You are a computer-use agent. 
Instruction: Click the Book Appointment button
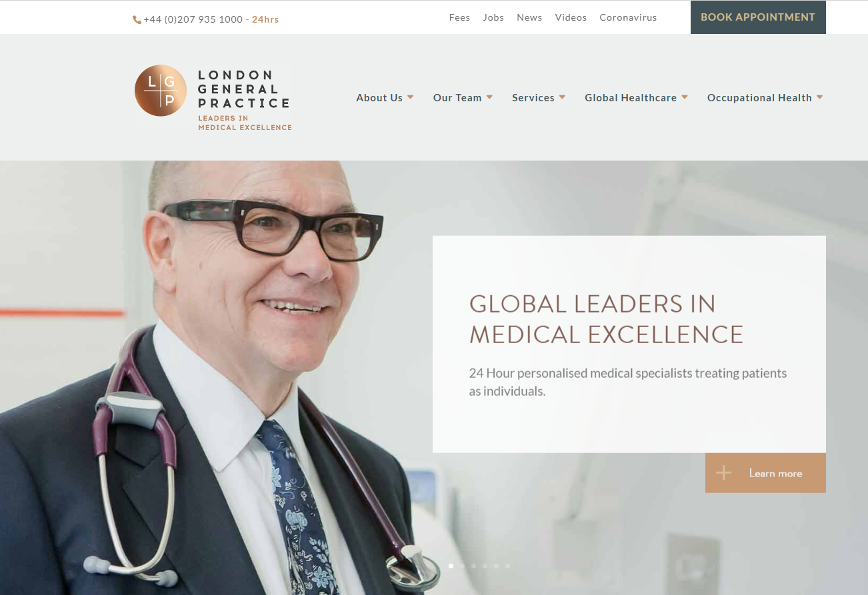[x=758, y=17]
